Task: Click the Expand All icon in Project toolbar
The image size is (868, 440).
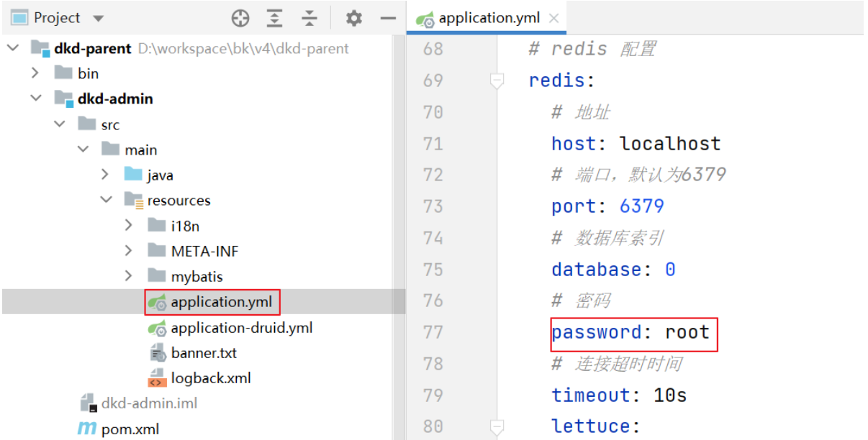Action: [x=275, y=18]
